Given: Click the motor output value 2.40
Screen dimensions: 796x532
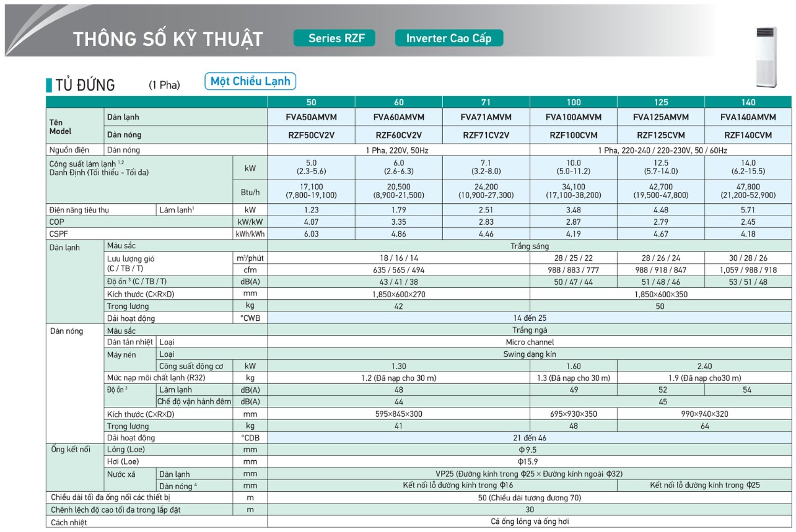Looking at the screenshot, I should pos(704,366).
